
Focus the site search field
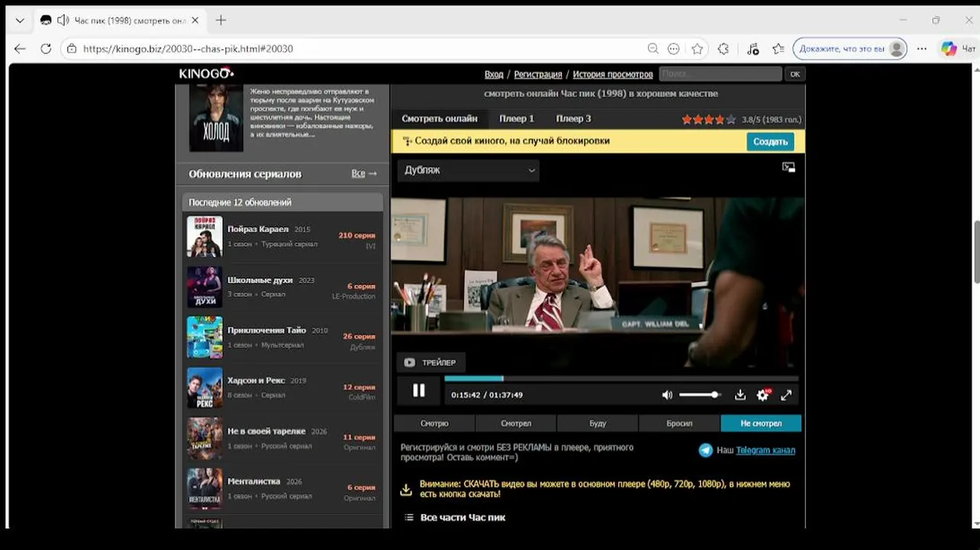[720, 74]
